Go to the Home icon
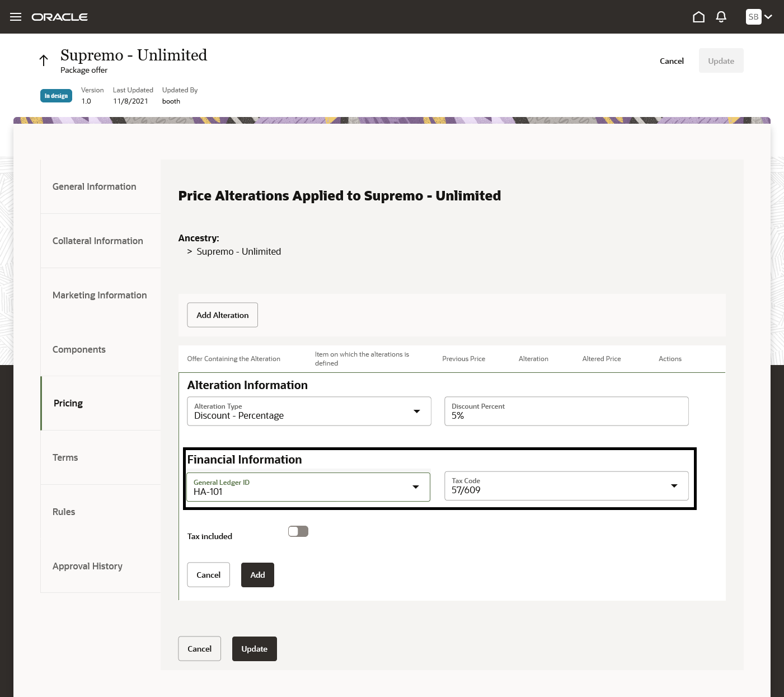The width and height of the screenshot is (784, 697). pos(698,17)
